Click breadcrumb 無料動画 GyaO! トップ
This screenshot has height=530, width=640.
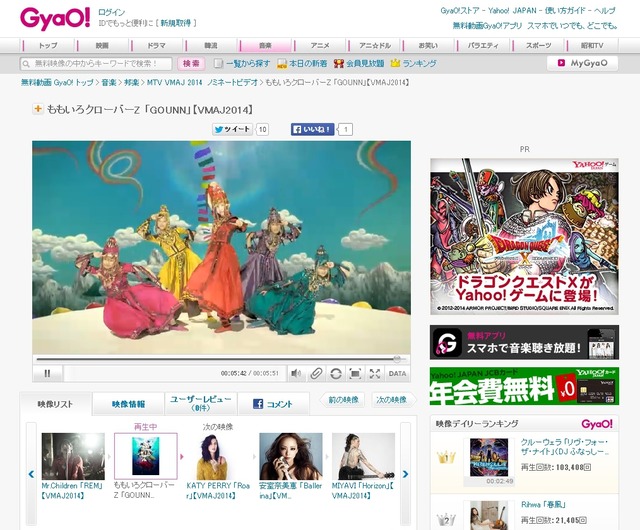coord(57,82)
